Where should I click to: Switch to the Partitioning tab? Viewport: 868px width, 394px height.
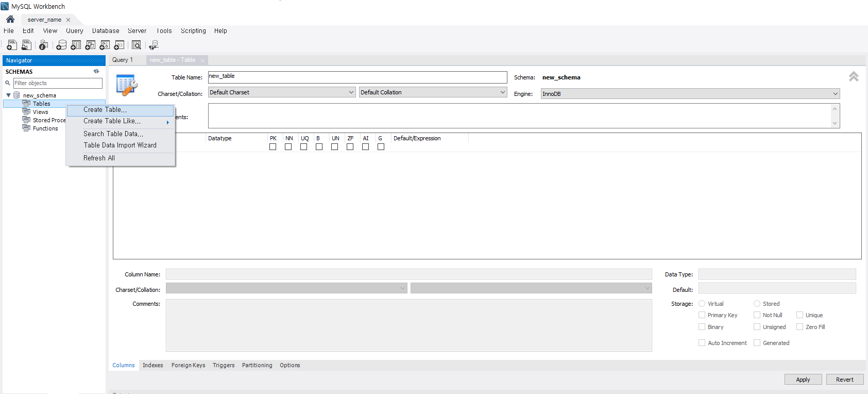257,365
